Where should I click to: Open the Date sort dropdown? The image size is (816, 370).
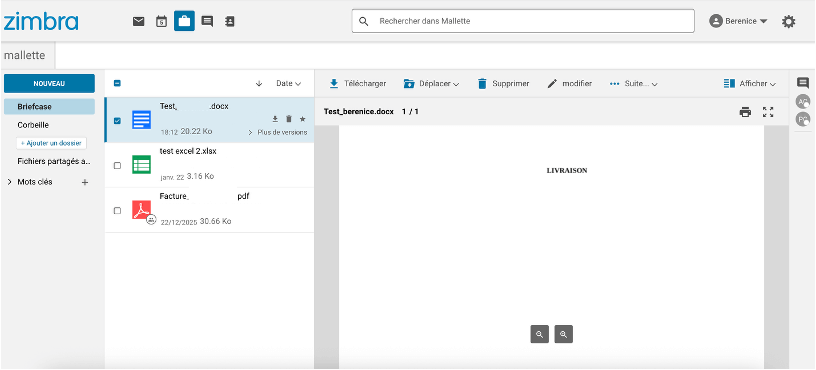288,84
